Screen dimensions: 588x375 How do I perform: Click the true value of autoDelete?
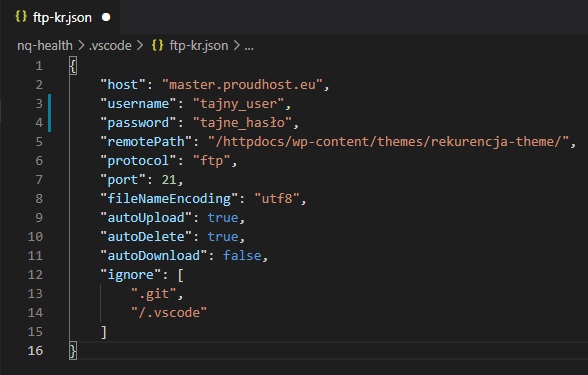(223, 237)
